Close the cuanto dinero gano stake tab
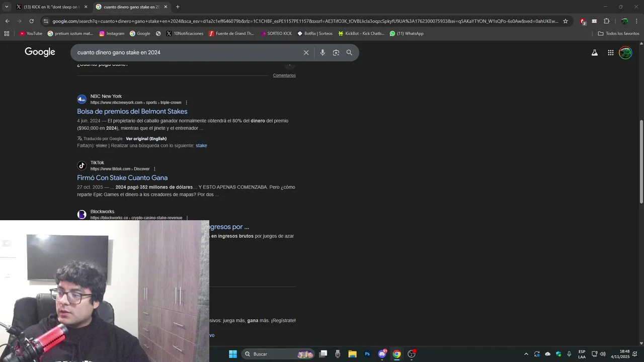 point(166,7)
